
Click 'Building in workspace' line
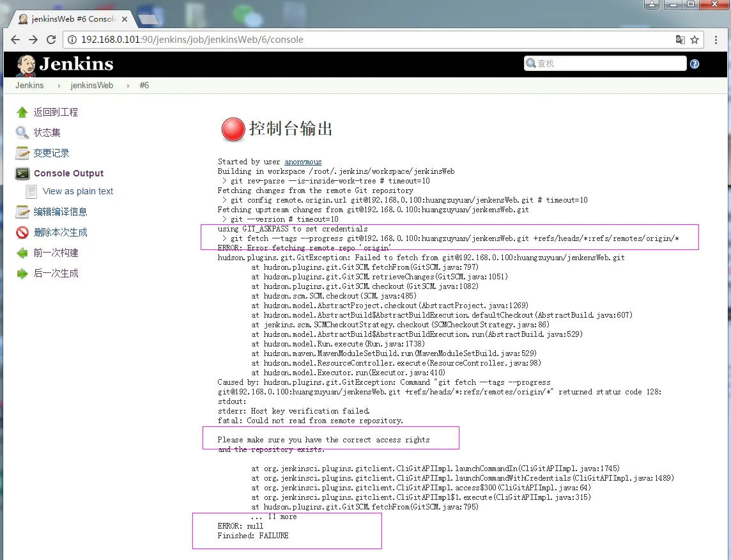335,171
